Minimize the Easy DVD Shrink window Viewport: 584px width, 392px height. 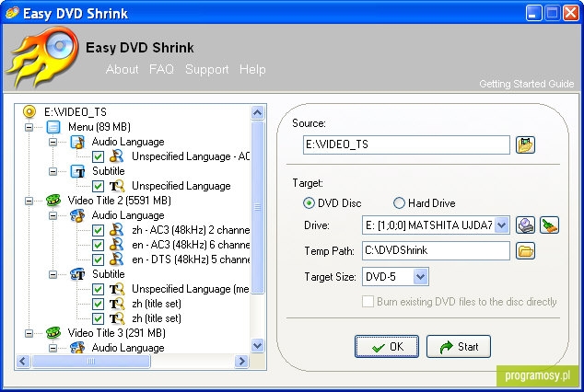coord(533,13)
